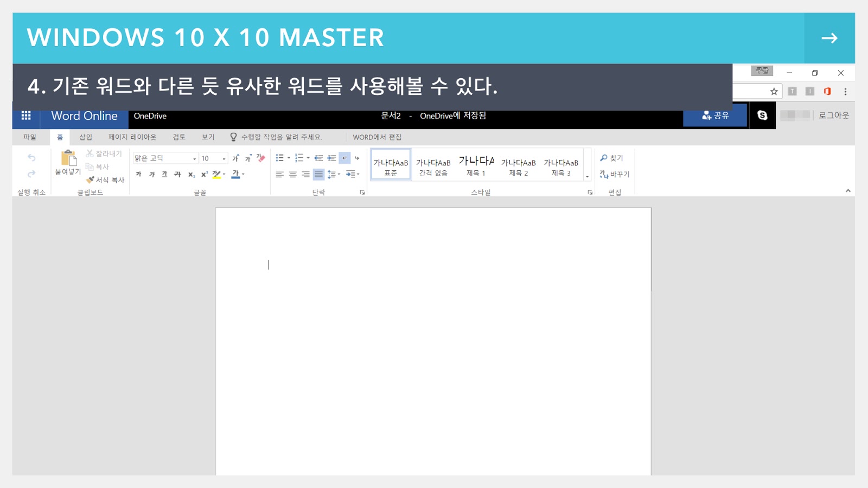Toggle underline formatting

click(x=164, y=175)
